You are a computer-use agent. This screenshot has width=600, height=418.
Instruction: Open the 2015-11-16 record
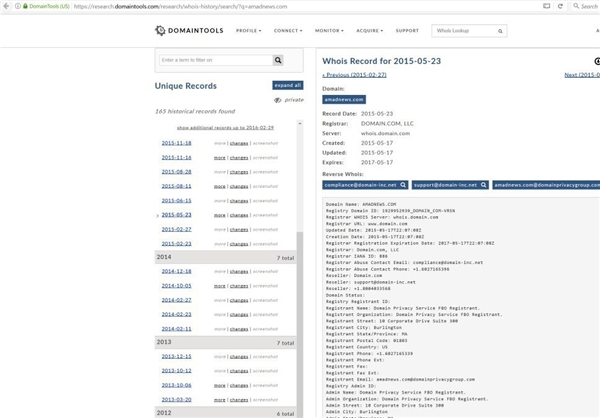176,157
